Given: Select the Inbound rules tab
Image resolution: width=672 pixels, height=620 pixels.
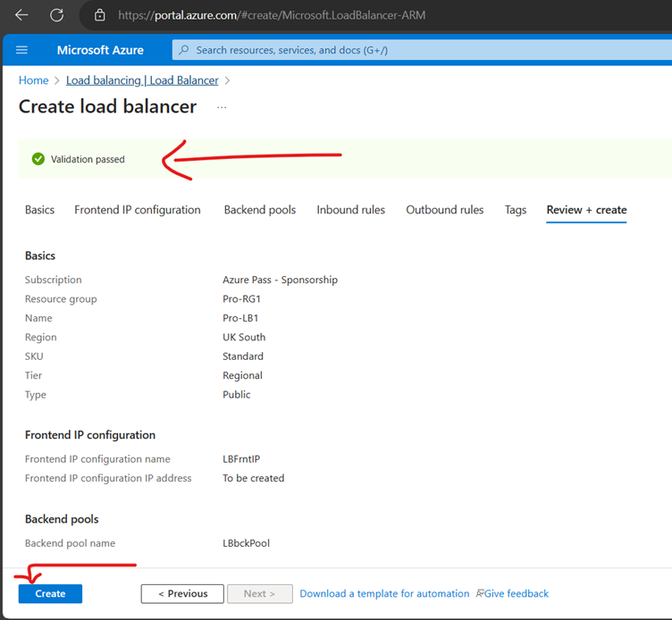Looking at the screenshot, I should [x=350, y=210].
